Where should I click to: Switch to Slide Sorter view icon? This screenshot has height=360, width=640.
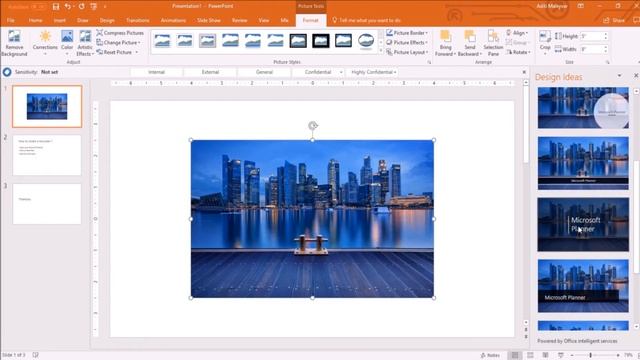coord(530,355)
